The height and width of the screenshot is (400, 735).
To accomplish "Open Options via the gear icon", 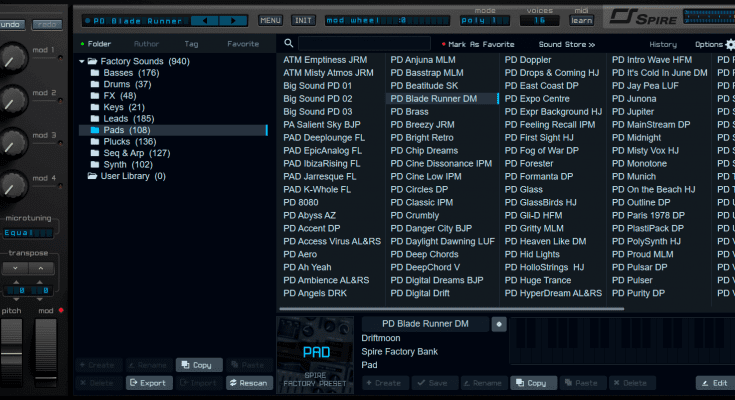I will click(x=729, y=44).
